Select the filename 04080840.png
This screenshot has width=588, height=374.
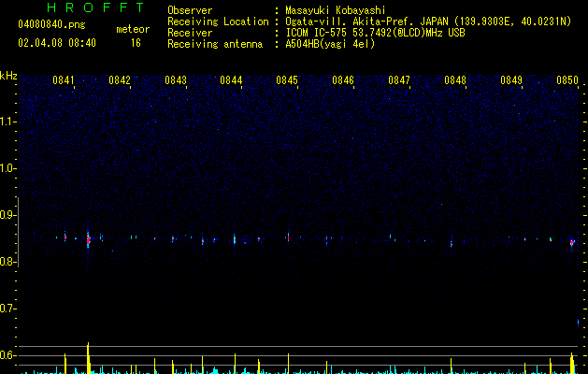[51, 25]
